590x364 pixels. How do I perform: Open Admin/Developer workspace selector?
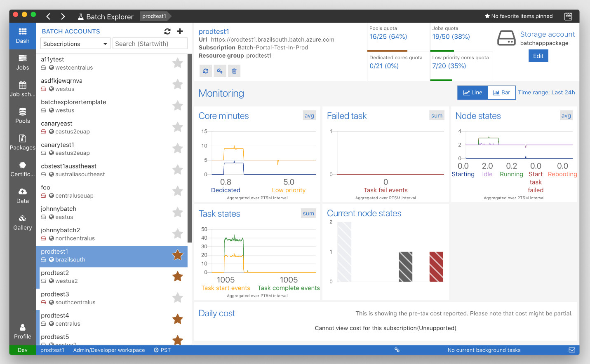coord(109,350)
